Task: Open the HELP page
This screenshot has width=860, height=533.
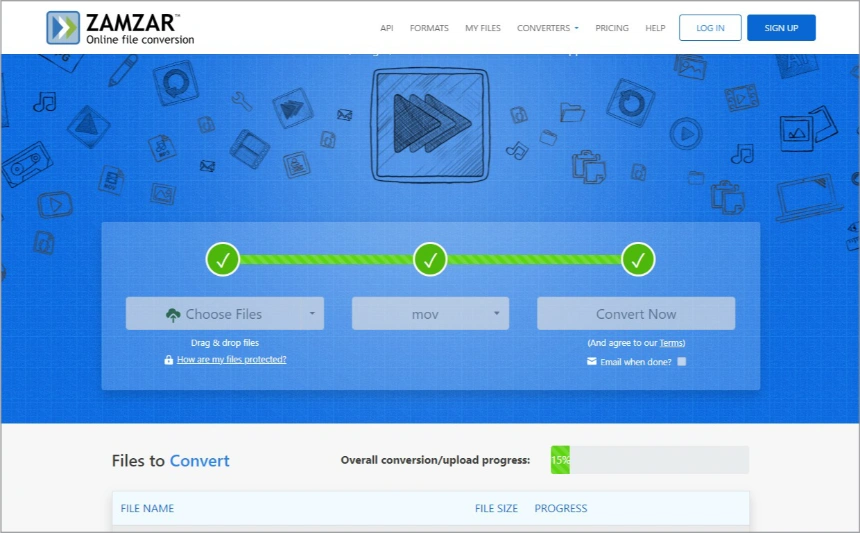Action: pyautogui.click(x=655, y=28)
